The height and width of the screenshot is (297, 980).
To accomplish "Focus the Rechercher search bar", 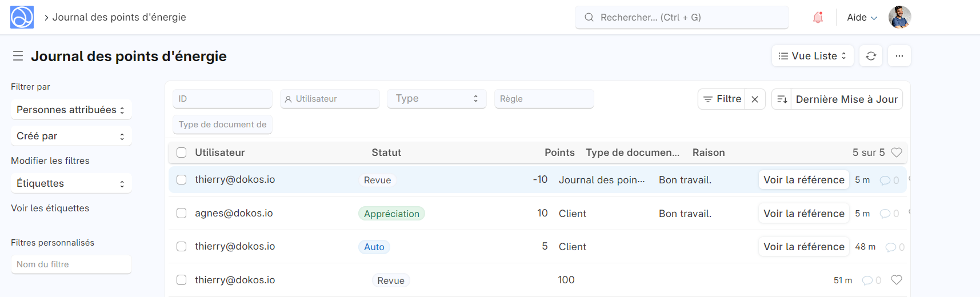I will point(682,17).
